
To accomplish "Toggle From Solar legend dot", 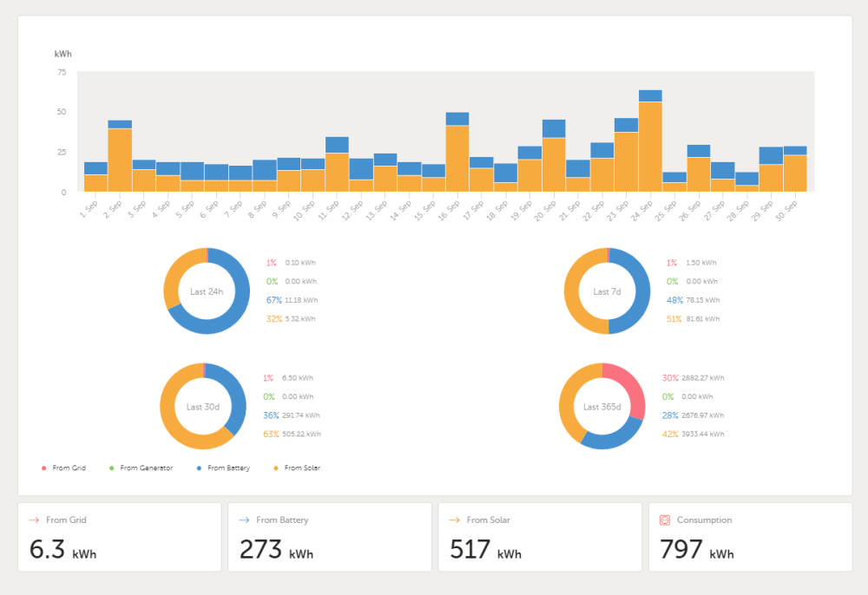I will click(x=276, y=467).
